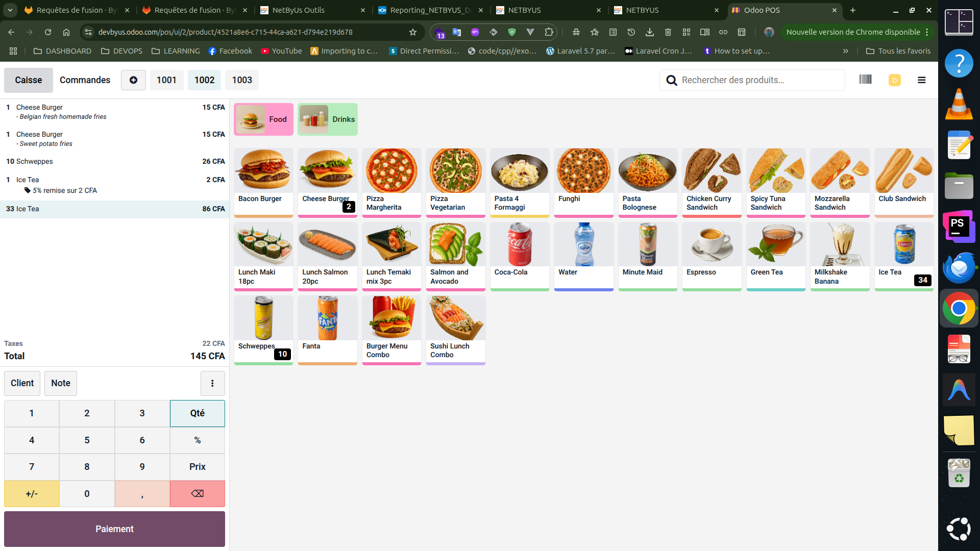
Task: Bookmark this page with the star icon
Action: point(413,32)
